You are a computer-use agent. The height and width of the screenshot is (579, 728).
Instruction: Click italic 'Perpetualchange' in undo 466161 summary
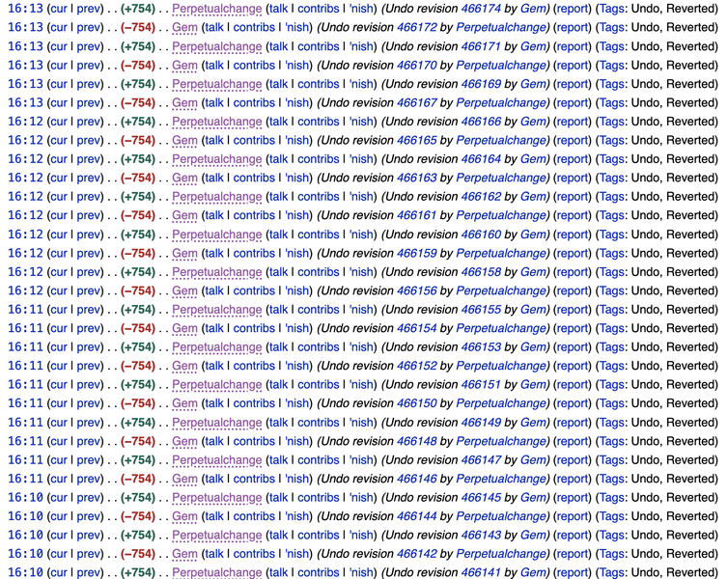coord(500,216)
